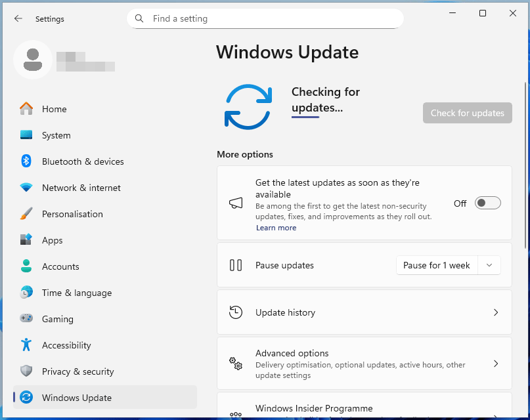Open Apps settings
The width and height of the screenshot is (530, 420).
tap(105, 240)
